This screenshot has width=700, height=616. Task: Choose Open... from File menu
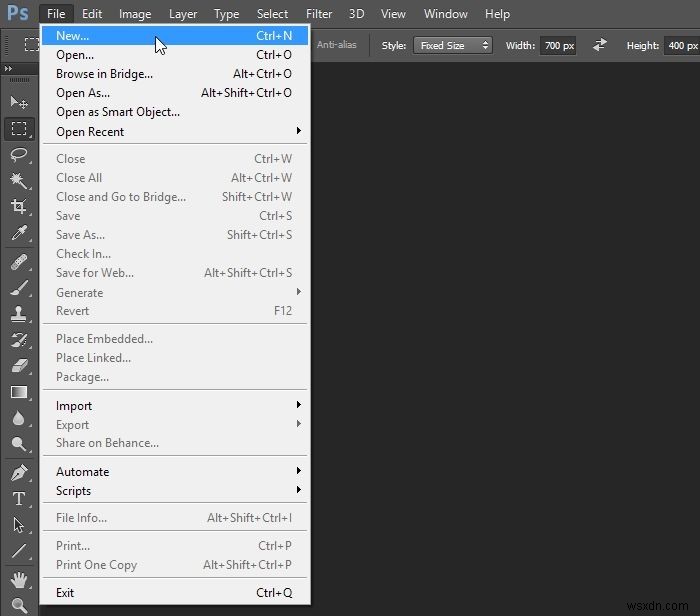[175, 54]
